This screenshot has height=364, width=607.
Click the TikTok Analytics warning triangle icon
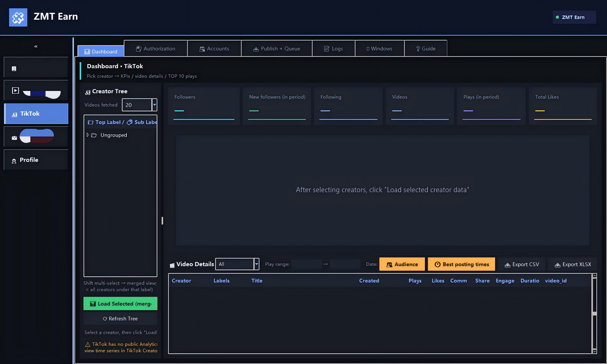(88, 344)
